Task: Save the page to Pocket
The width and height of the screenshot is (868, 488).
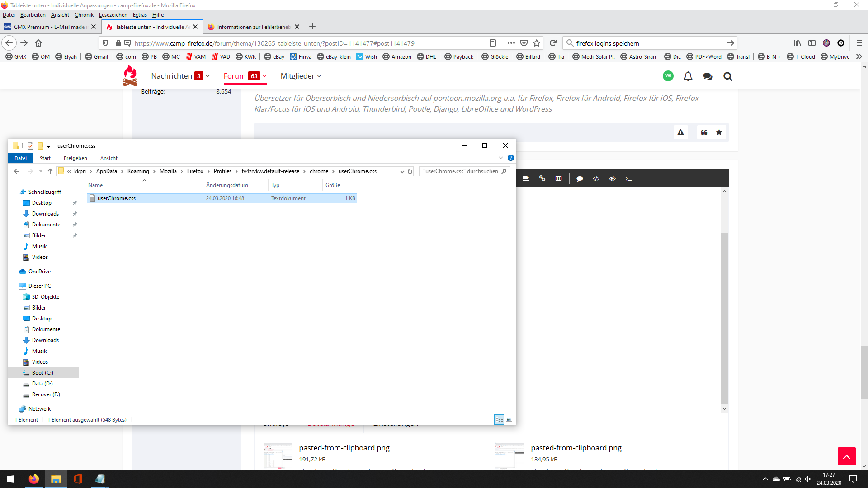Action: [x=524, y=43]
